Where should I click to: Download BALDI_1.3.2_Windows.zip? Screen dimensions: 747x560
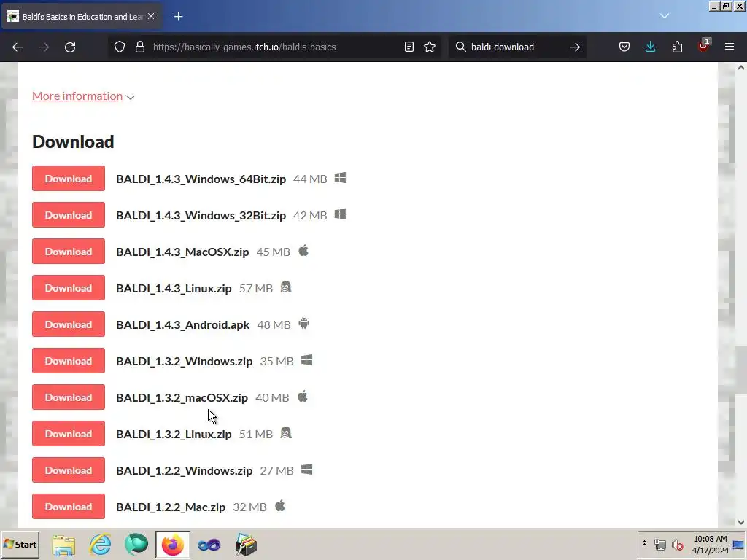[69, 361]
